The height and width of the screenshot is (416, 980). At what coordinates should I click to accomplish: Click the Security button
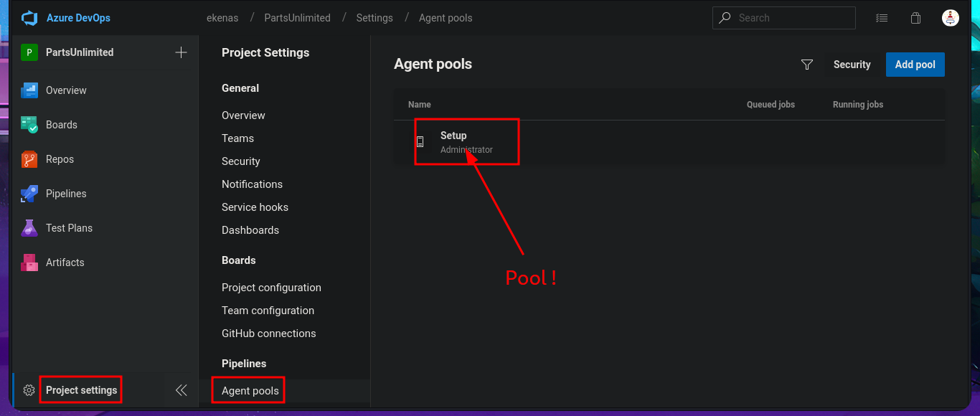pyautogui.click(x=852, y=65)
